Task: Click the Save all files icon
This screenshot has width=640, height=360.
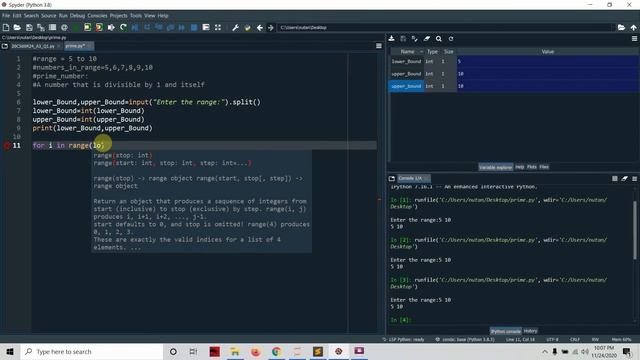Action: (x=41, y=27)
